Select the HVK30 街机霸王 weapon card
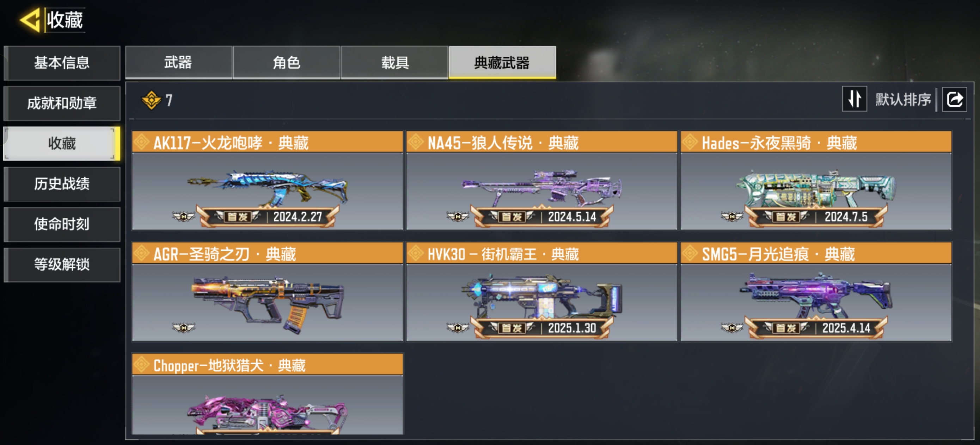This screenshot has width=980, height=445. (x=541, y=292)
